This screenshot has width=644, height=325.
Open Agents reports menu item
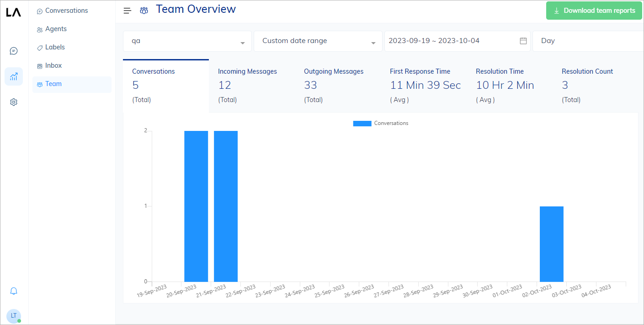tap(72, 29)
